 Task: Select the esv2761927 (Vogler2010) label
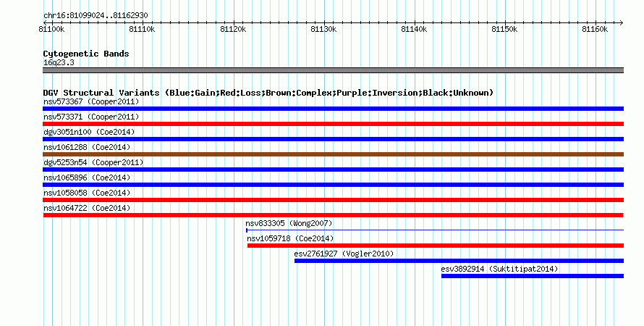[344, 254]
